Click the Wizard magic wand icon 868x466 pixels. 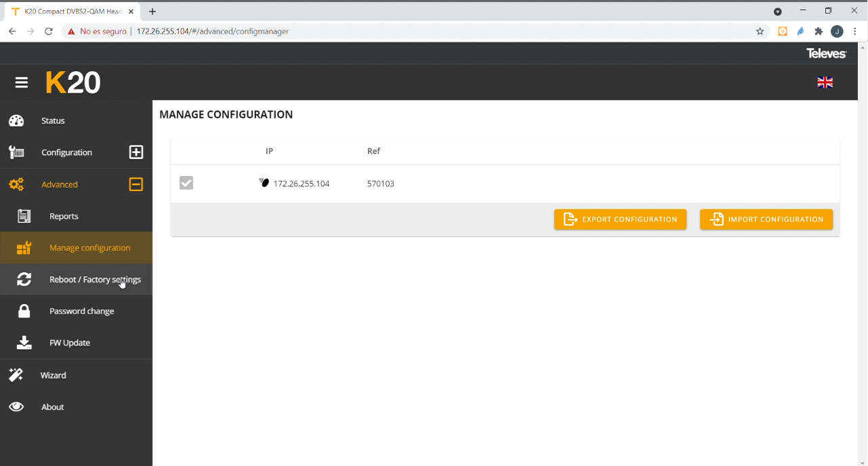[x=16, y=375]
